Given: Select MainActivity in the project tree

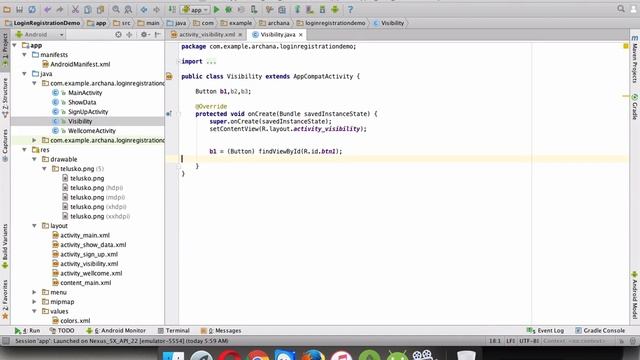Looking at the screenshot, I should (x=85, y=93).
